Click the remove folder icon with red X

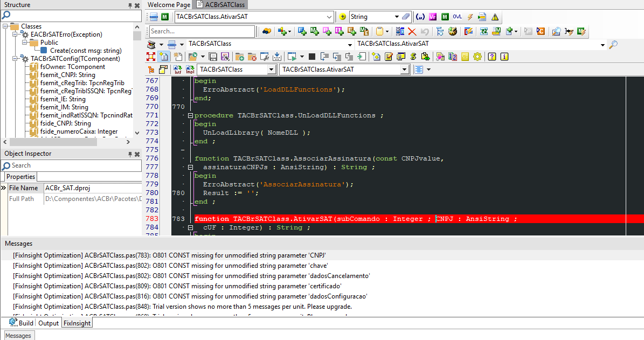[252, 57]
